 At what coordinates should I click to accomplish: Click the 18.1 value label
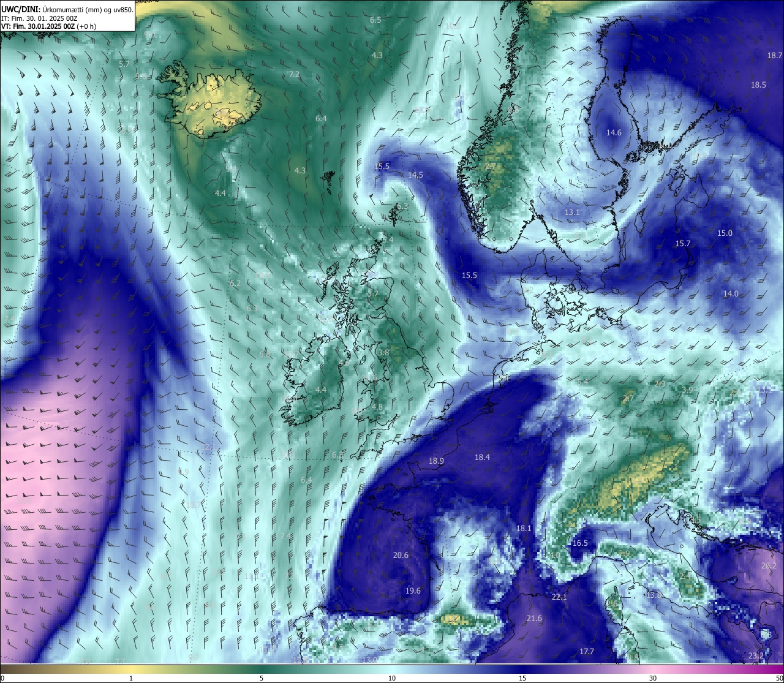pos(524,528)
